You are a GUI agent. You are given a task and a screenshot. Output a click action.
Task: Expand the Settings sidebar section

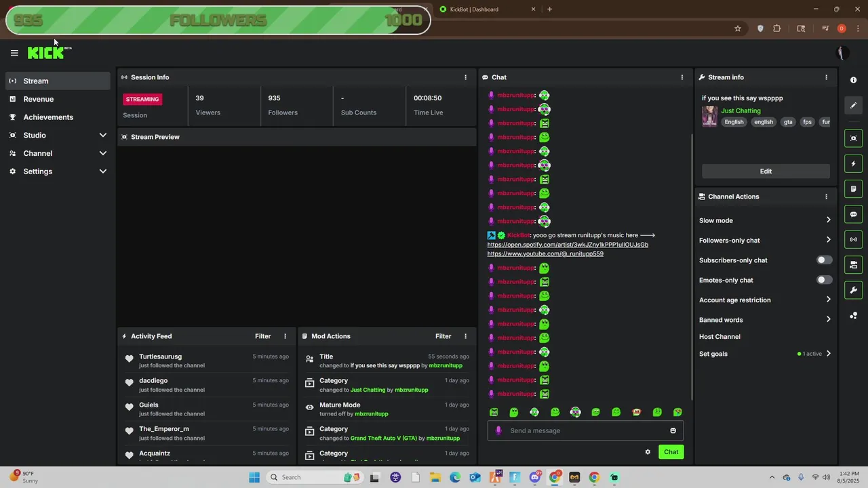[x=58, y=171]
